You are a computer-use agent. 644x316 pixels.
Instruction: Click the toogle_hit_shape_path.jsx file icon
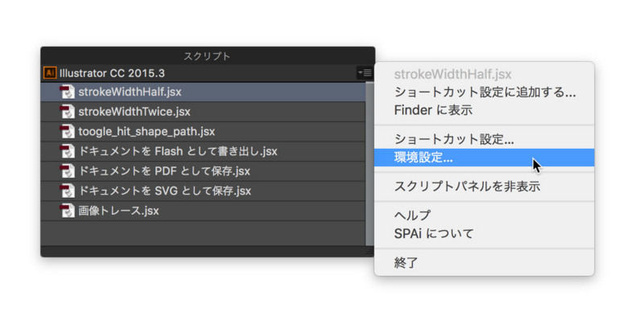tap(68, 131)
